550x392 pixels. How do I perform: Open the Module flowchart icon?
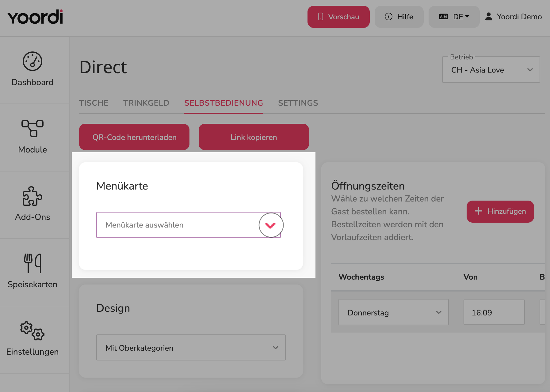(x=32, y=128)
